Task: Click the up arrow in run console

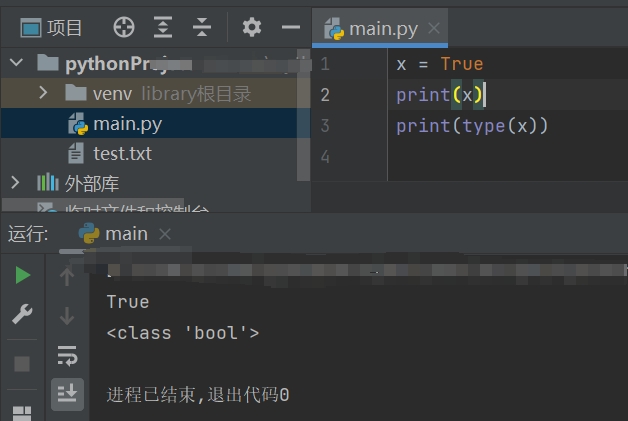Action: tap(67, 276)
